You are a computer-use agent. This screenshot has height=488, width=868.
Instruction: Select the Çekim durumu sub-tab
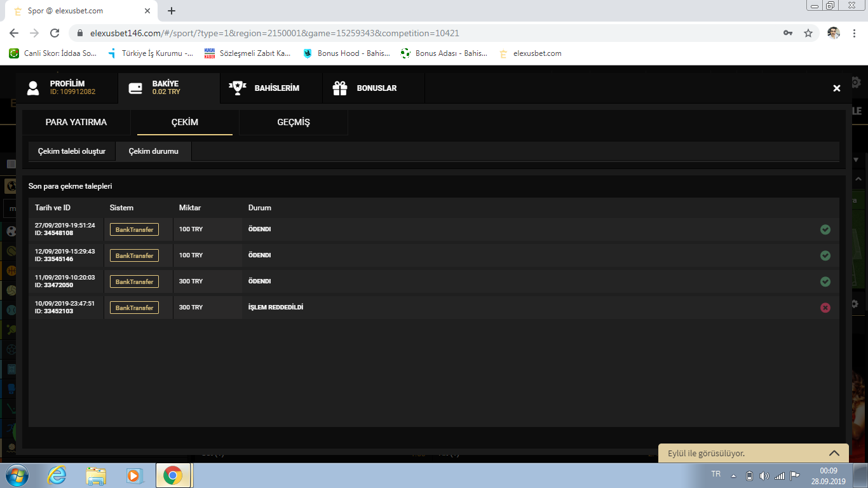[x=153, y=151]
